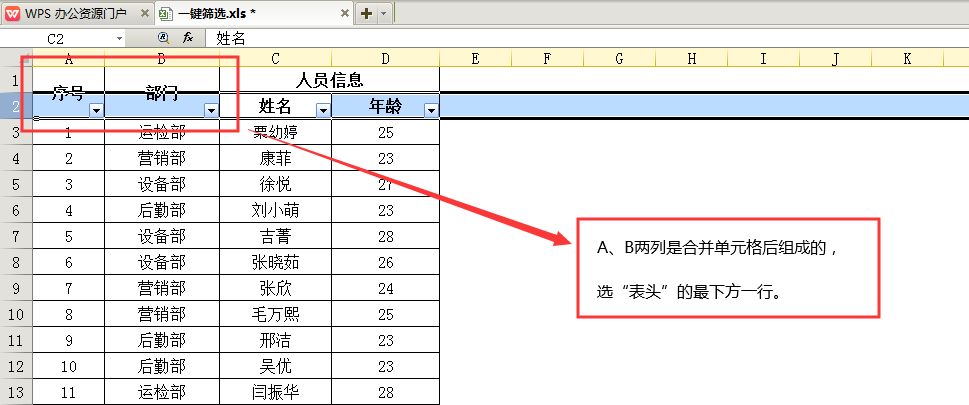Select column K header
969x405 pixels.
907,58
